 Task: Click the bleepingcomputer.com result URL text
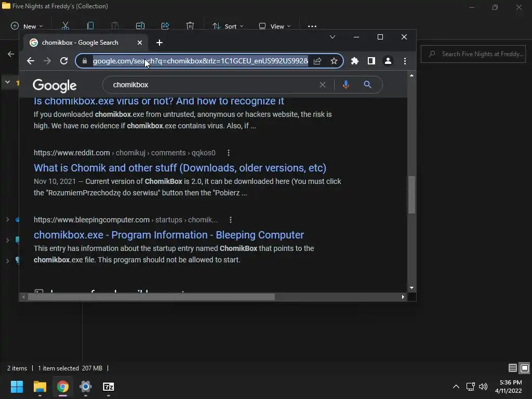[126, 220]
